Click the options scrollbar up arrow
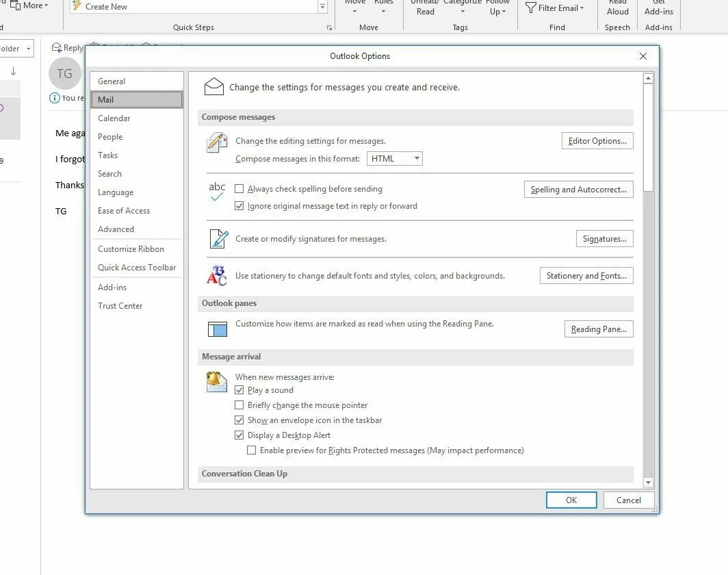 click(648, 79)
